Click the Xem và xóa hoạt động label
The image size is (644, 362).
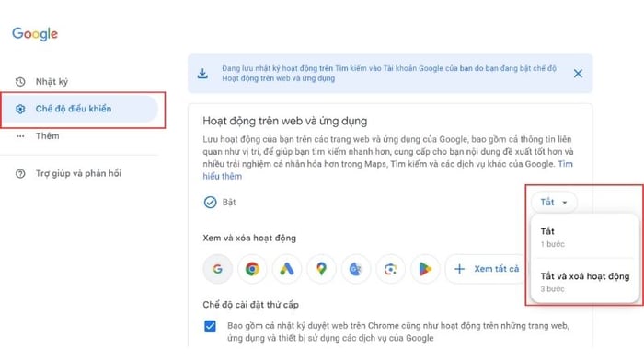click(x=249, y=239)
